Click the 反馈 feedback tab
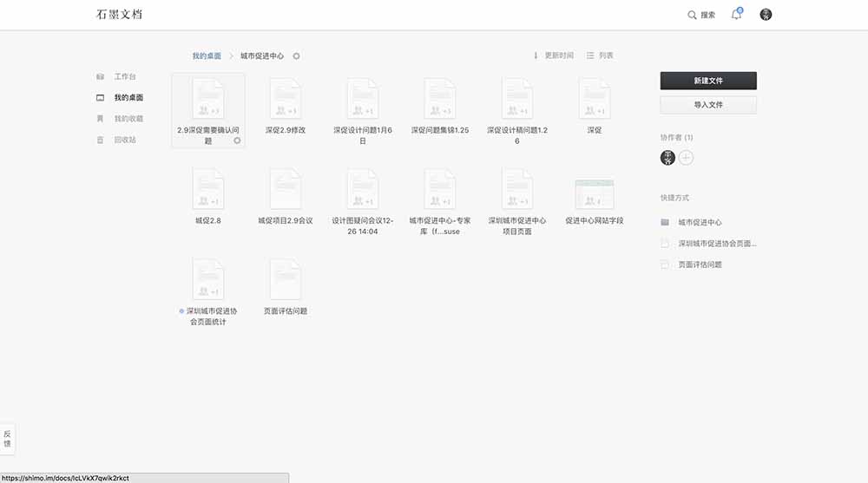868x483 pixels. pos(7,439)
